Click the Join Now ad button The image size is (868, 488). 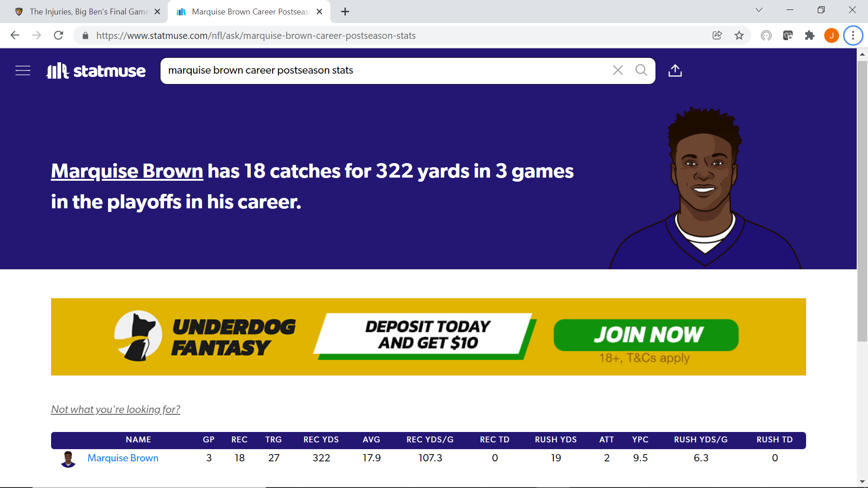[x=646, y=335]
